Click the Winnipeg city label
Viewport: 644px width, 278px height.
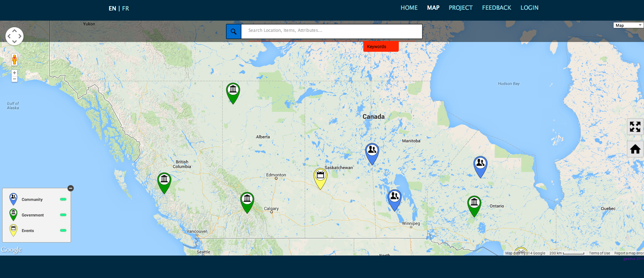[411, 223]
